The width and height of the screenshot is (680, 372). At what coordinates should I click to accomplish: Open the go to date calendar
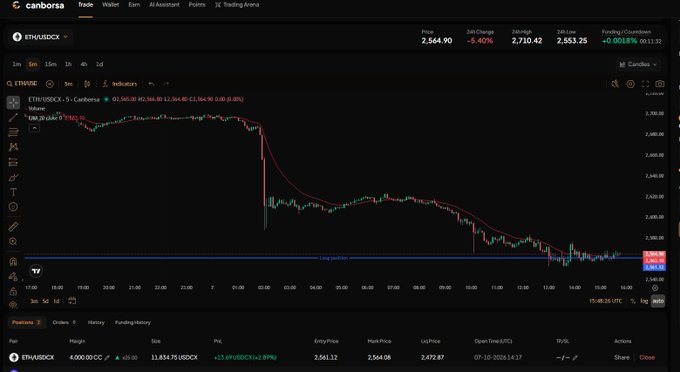pyautogui.click(x=72, y=300)
